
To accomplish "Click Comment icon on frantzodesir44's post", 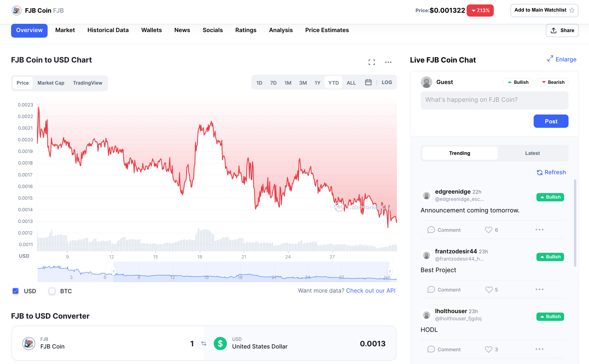I will tap(431, 290).
